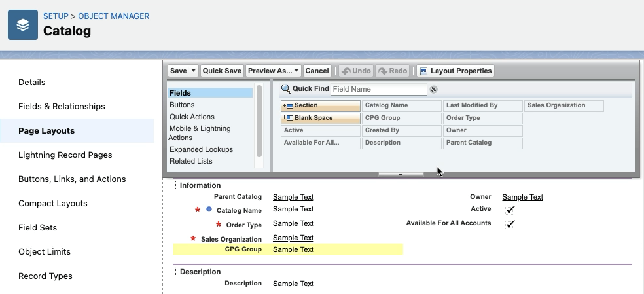This screenshot has width=644, height=294.
Task: Select Related Lists in the palette categories
Action: click(x=190, y=161)
